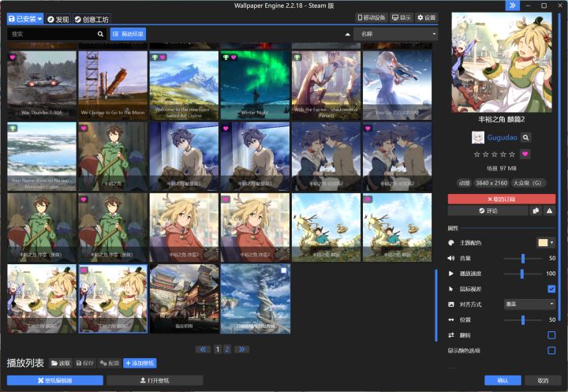Expand the 对齐方式 alignment dropdown
The height and width of the screenshot is (392, 568).
529,304
